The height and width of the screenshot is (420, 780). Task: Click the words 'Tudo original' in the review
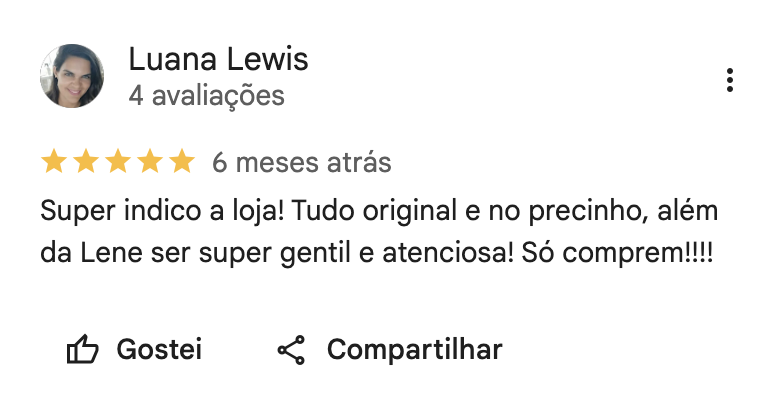(x=374, y=210)
